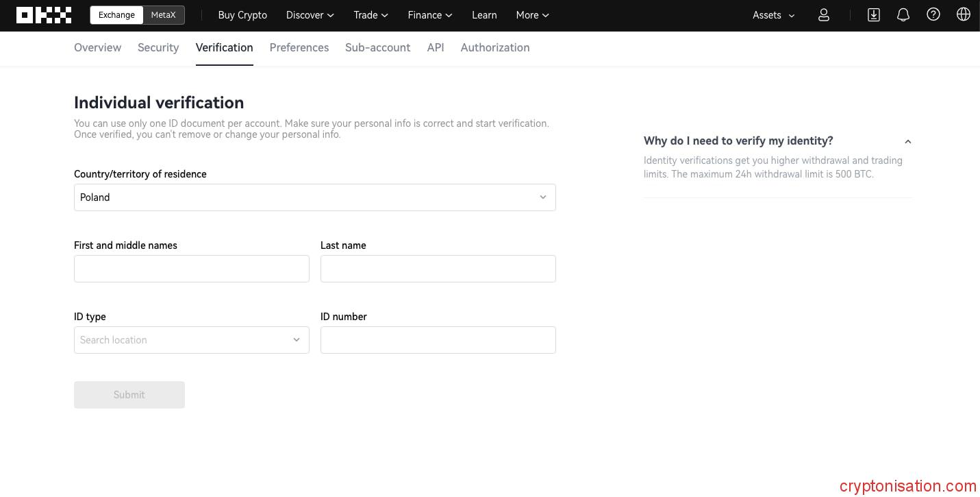
Task: Collapse the 'Why do I need to verify' section
Action: point(908,141)
